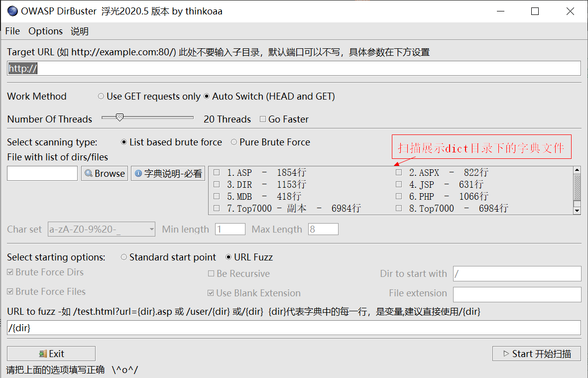Toggle the Brute Force Files checkbox
Image resolution: width=588 pixels, height=378 pixels.
click(10, 292)
